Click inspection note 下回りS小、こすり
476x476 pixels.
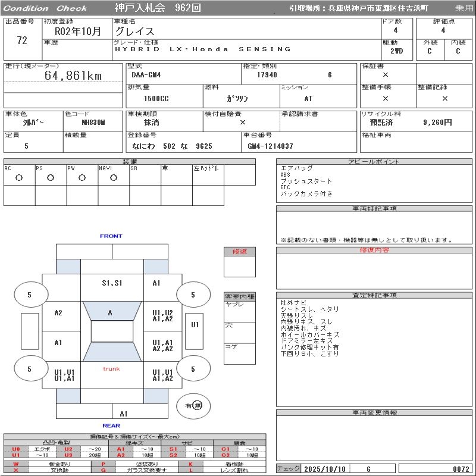pos(309,353)
